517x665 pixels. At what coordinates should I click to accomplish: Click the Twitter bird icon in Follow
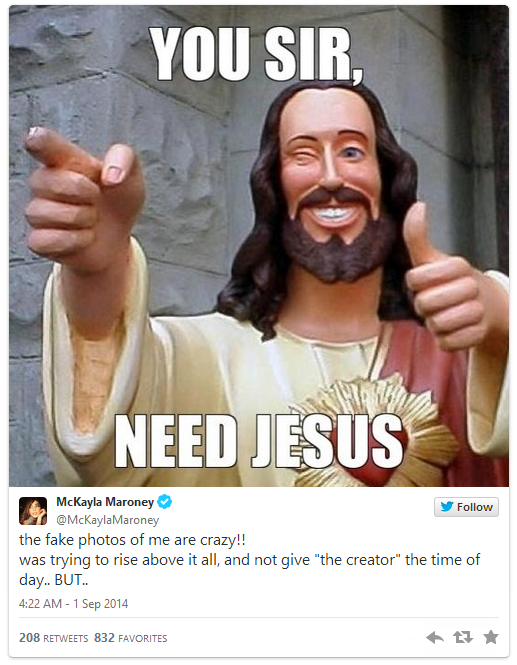click(447, 506)
